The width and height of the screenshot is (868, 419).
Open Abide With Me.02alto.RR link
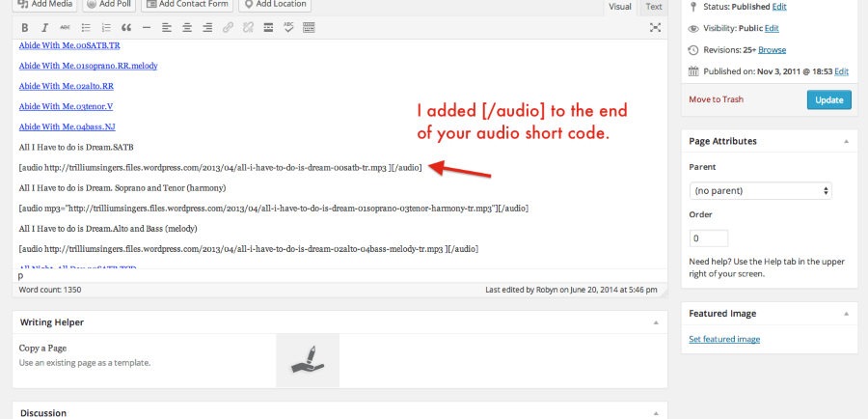coord(67,87)
